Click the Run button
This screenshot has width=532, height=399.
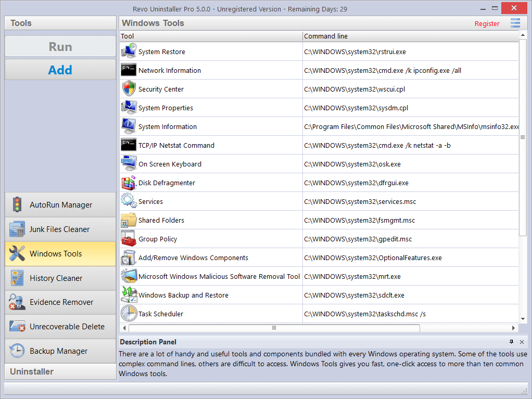[x=60, y=46]
